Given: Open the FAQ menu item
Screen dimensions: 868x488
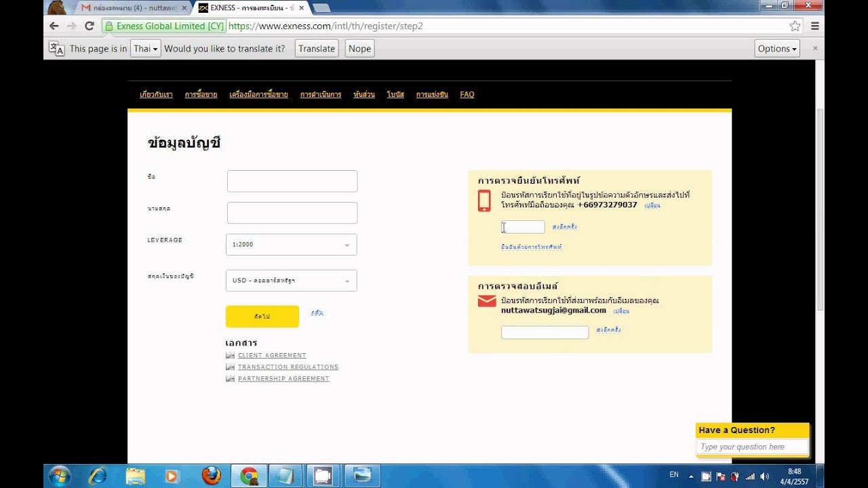Looking at the screenshot, I should (x=467, y=95).
